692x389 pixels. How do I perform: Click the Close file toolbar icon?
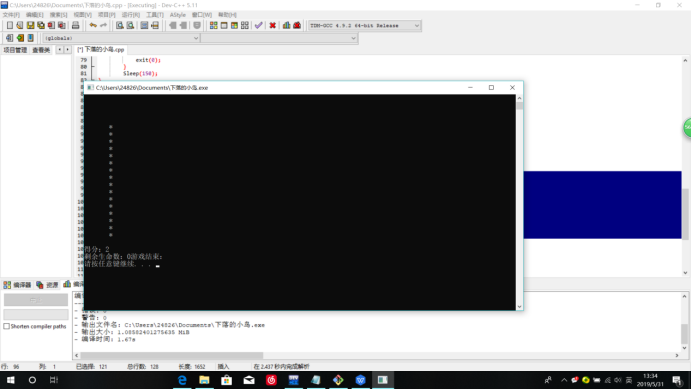point(52,26)
